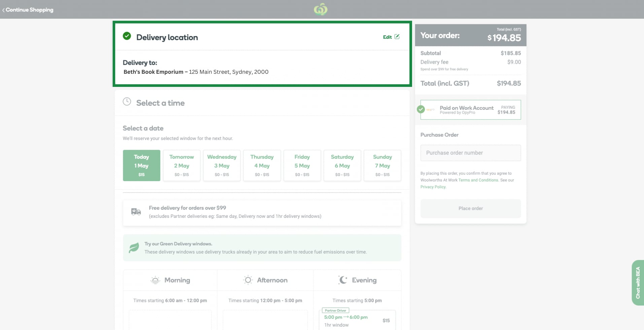Select the Saturday 6 May date tab
This screenshot has width=644, height=330.
pos(342,165)
